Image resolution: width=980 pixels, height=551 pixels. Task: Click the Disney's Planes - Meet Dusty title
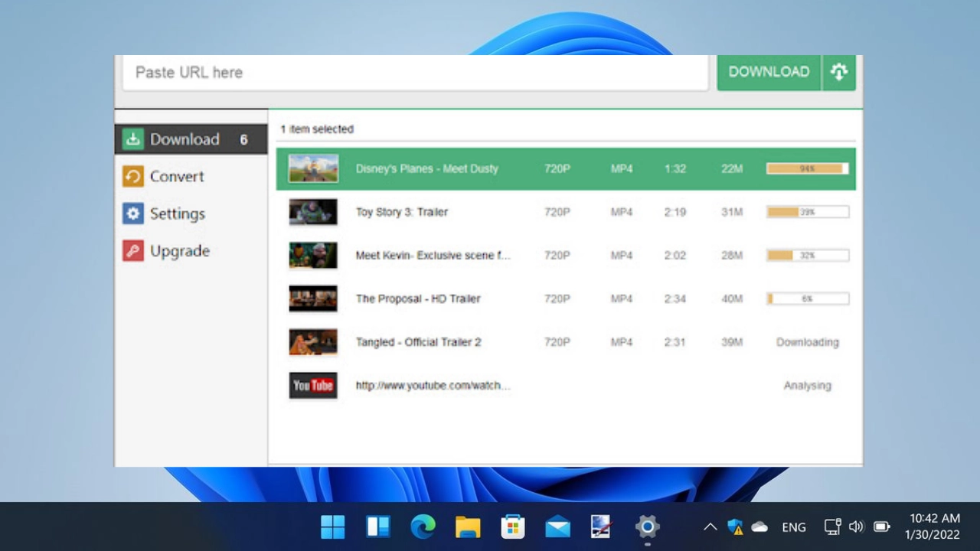click(427, 168)
